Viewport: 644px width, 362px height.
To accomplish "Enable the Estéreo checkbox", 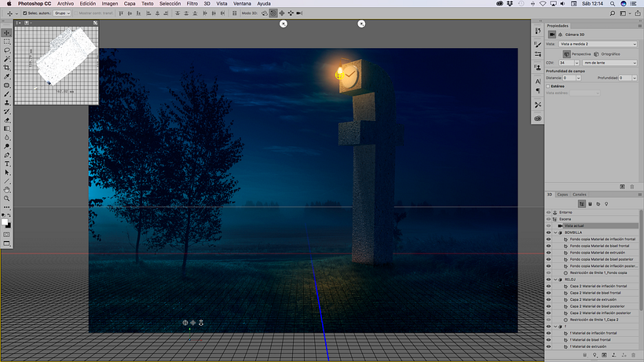I will (x=549, y=86).
